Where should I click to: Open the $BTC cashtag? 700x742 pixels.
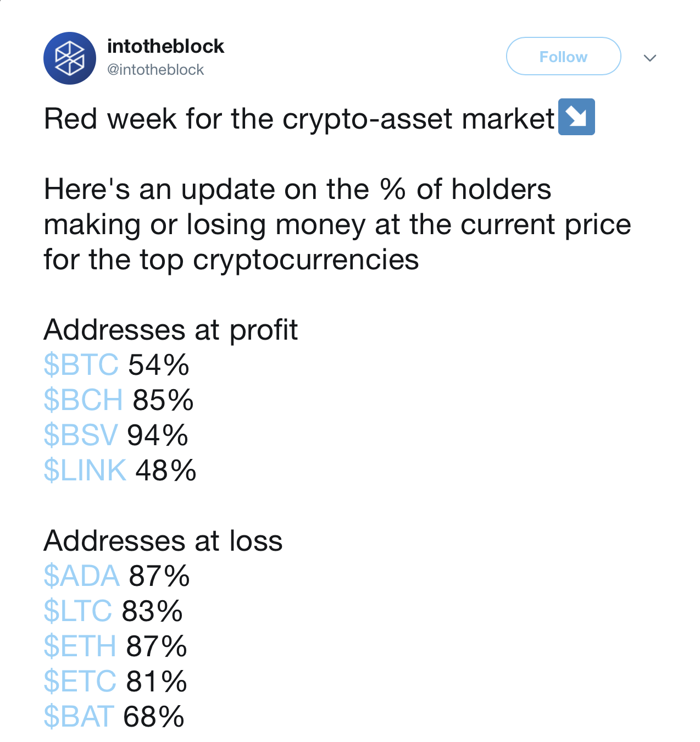coord(81,365)
